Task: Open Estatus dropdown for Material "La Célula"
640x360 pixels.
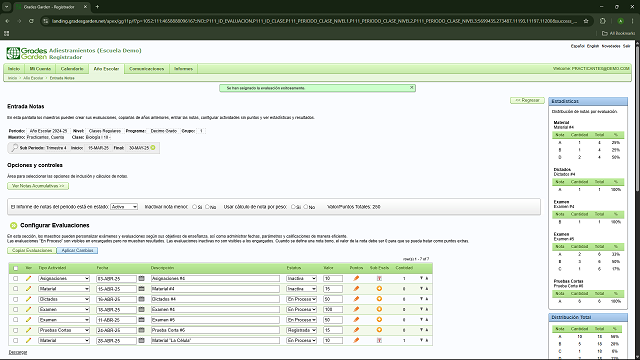Action: (301, 340)
